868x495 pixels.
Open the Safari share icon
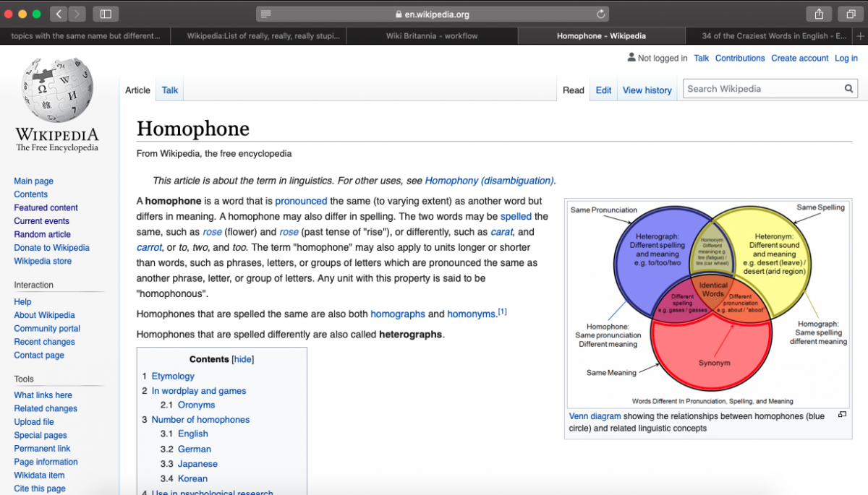[819, 14]
